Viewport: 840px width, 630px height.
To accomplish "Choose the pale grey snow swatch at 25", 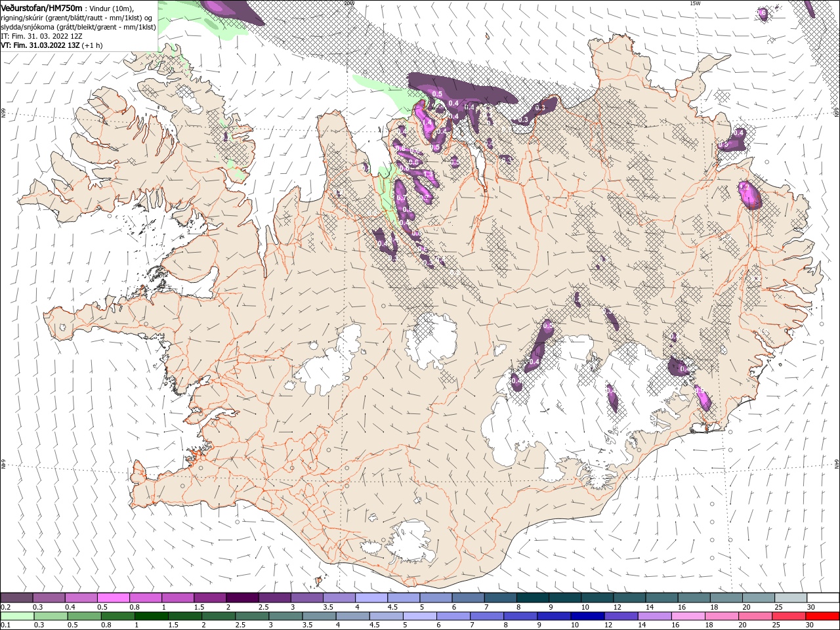I will [789, 597].
